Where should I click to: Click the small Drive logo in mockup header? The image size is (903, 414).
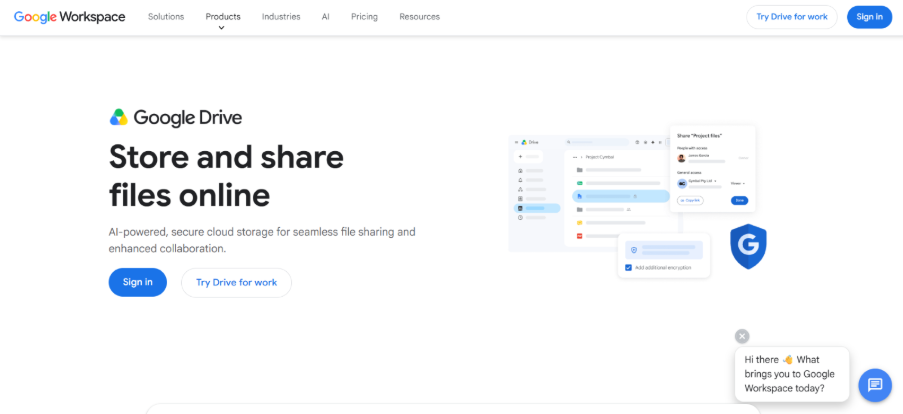tap(524, 142)
